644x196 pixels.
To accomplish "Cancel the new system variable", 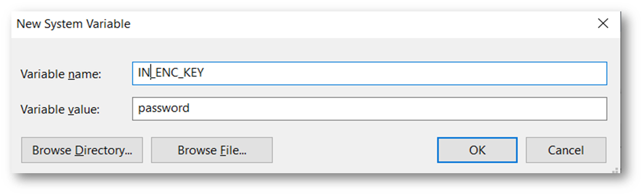I will (x=565, y=150).
